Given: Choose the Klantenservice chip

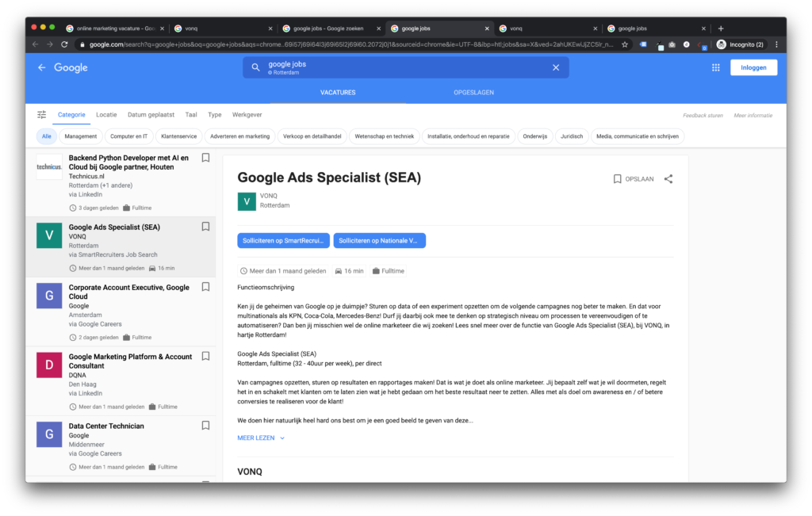Looking at the screenshot, I should point(178,136).
